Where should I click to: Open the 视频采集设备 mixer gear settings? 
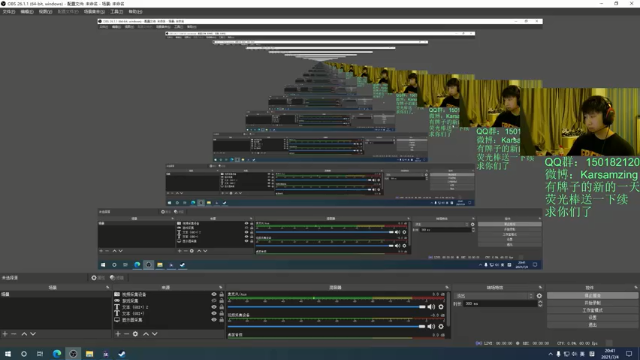(441, 327)
